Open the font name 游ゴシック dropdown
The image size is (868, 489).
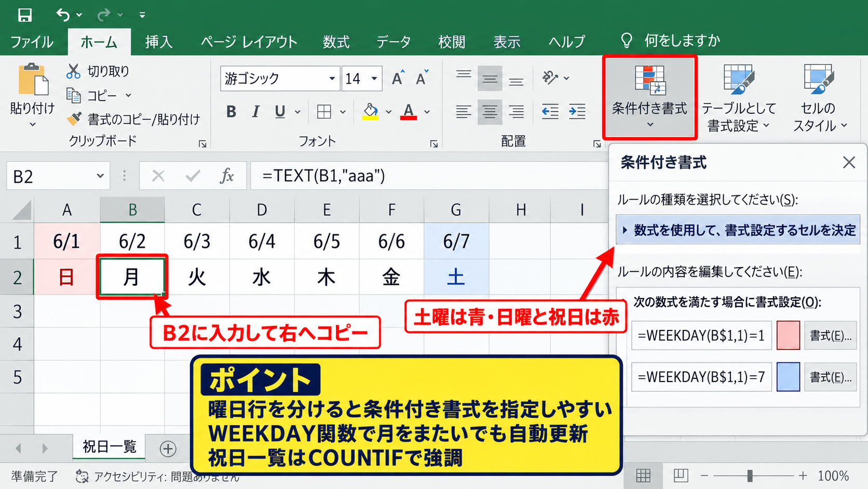point(332,79)
